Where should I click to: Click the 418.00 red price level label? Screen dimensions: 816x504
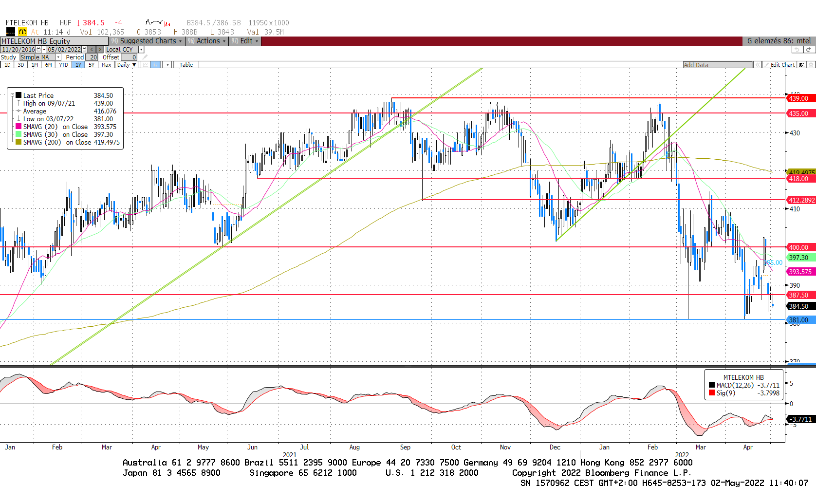(x=801, y=179)
